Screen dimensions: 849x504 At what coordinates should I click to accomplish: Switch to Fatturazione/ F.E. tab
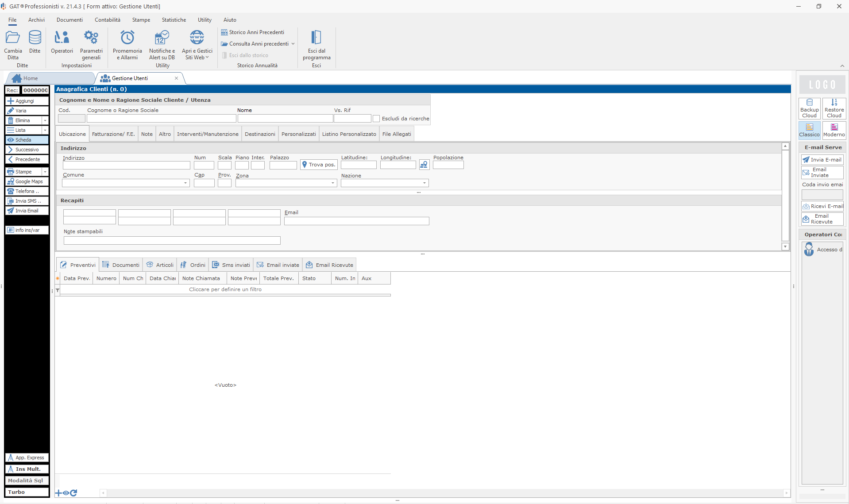[x=113, y=134]
